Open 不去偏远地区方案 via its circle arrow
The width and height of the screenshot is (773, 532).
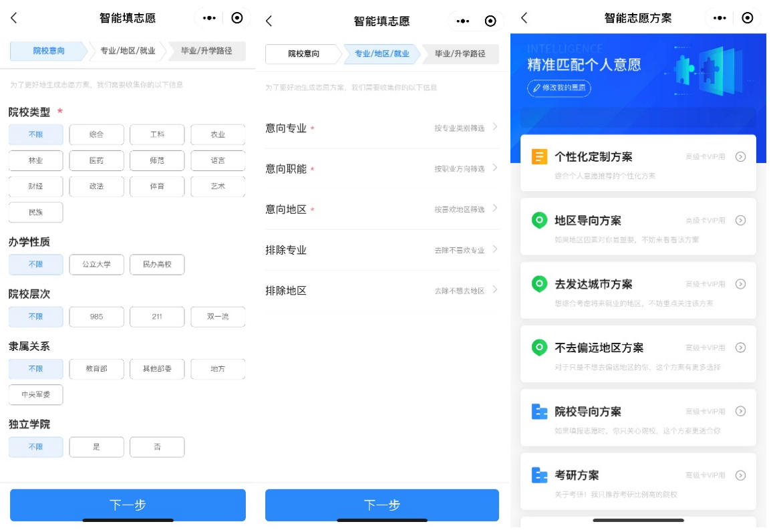pos(740,348)
